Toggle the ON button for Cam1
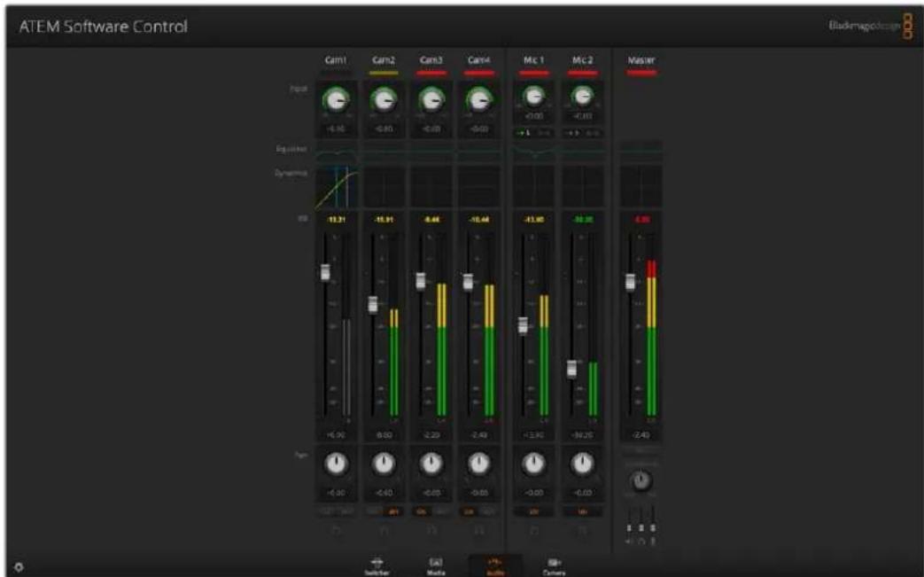Viewport: 924px width, 577px height. click(x=326, y=511)
